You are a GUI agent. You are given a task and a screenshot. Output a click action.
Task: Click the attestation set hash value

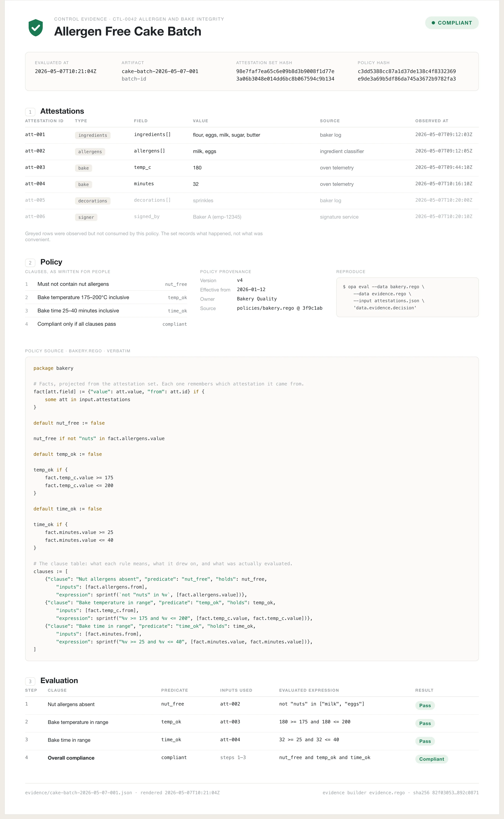pyautogui.click(x=285, y=75)
